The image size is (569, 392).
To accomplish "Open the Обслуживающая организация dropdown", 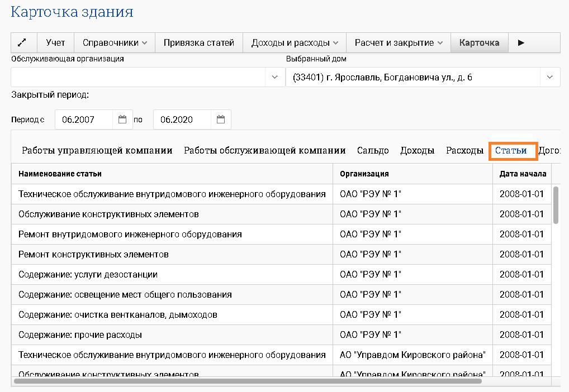I will click(274, 78).
